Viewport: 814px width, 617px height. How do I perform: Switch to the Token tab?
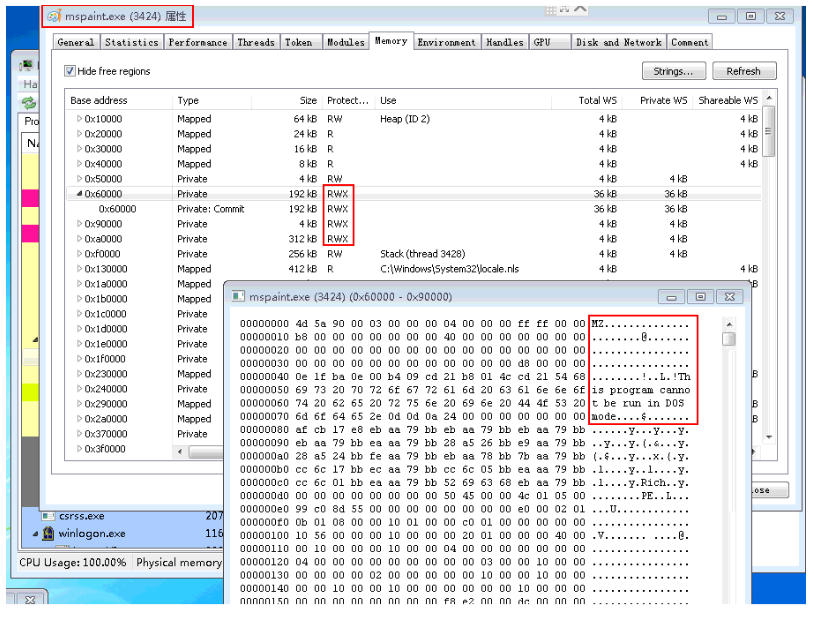pyautogui.click(x=299, y=43)
